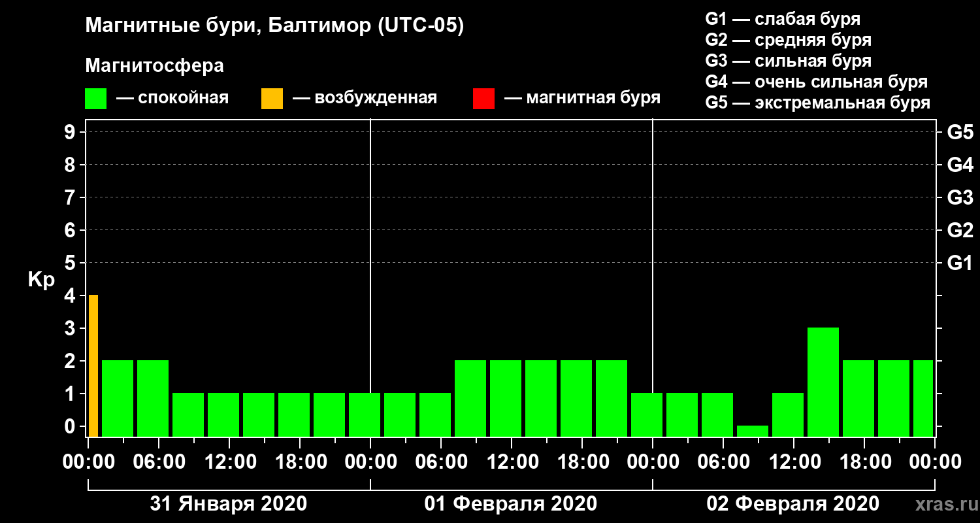Click the Kp axis value '8'
The width and height of the screenshot is (980, 523).
coord(70,165)
